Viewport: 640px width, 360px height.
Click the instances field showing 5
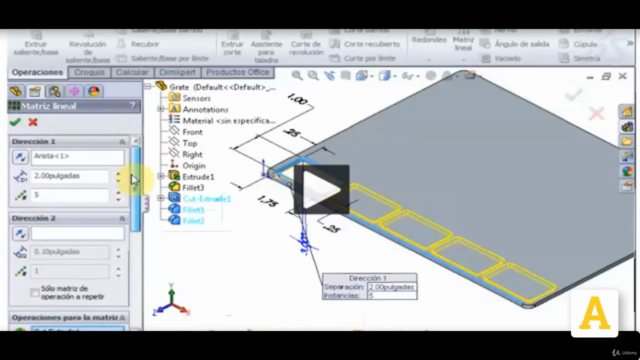tap(70, 195)
